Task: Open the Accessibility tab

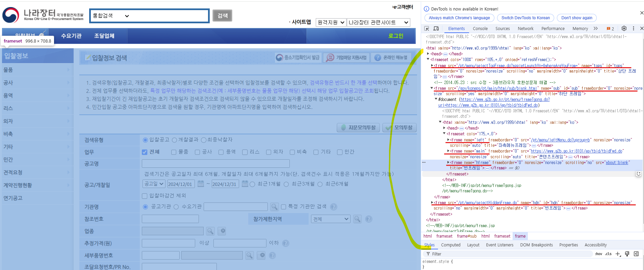Action: [x=595, y=245]
